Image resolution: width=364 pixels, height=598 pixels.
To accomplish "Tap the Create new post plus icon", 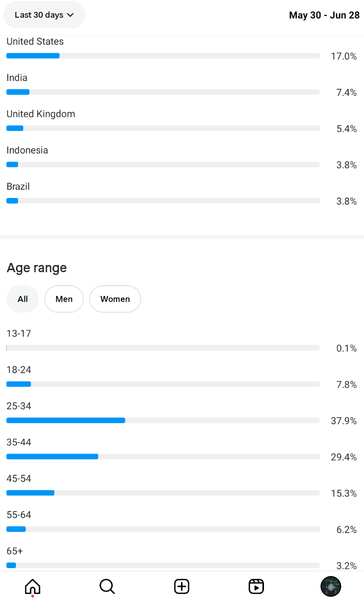I will (x=181, y=587).
